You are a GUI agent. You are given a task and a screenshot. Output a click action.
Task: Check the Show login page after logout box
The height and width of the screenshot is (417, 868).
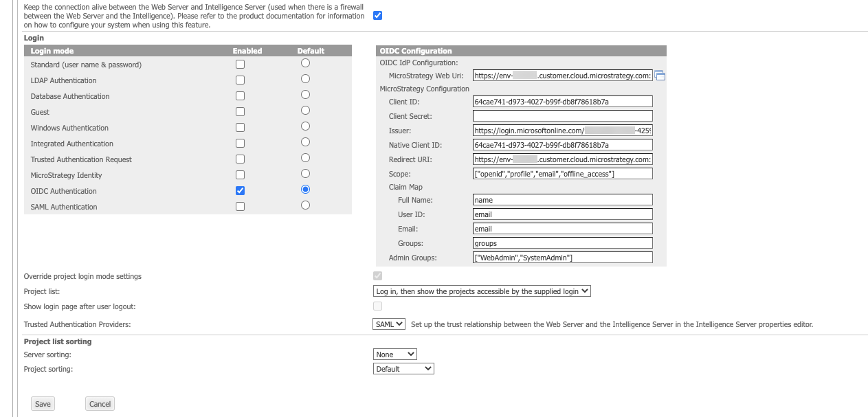click(x=377, y=306)
